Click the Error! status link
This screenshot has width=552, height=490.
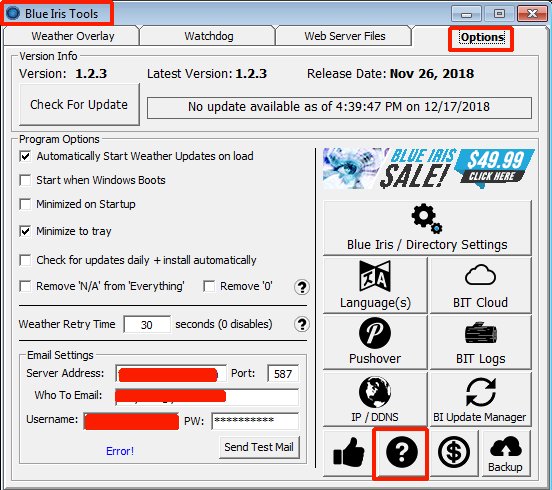point(120,451)
